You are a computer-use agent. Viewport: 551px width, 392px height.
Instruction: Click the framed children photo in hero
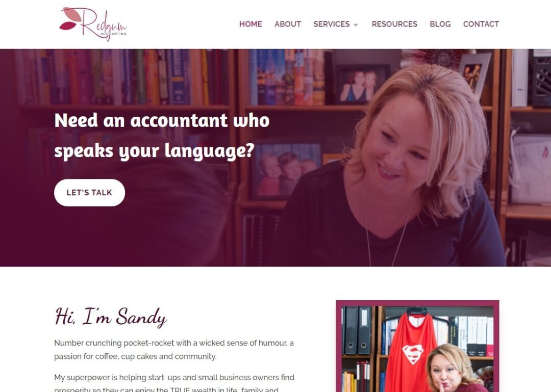tap(286, 170)
